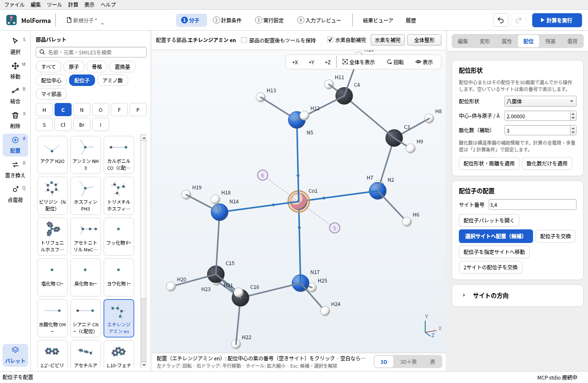Activate the 移動 move tool
Image resolution: width=588 pixels, height=383 pixels.
[x=15, y=71]
